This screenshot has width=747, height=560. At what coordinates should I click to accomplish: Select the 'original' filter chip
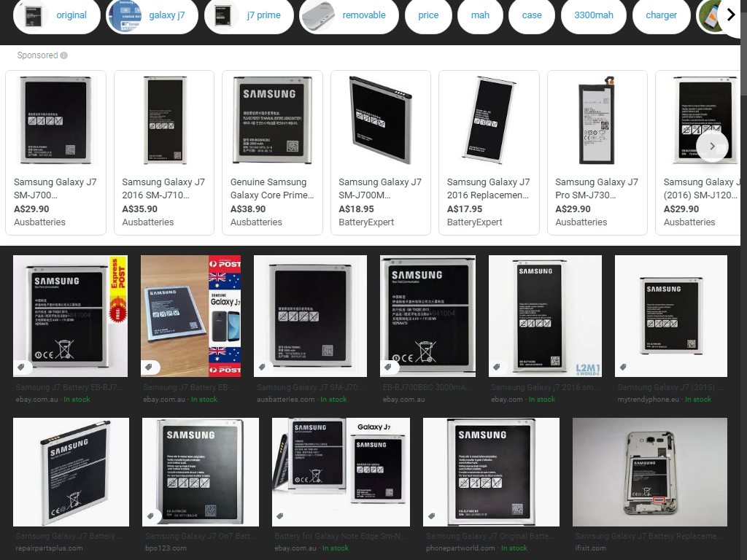[57, 15]
